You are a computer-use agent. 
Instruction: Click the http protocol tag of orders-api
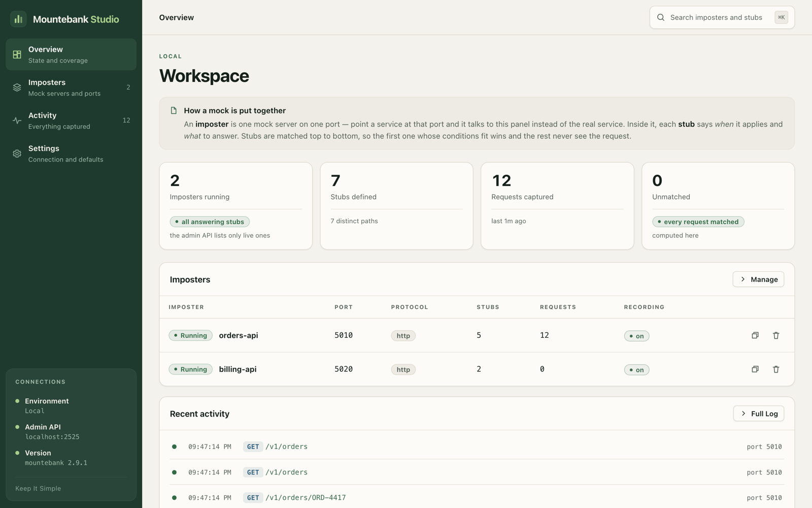(403, 336)
